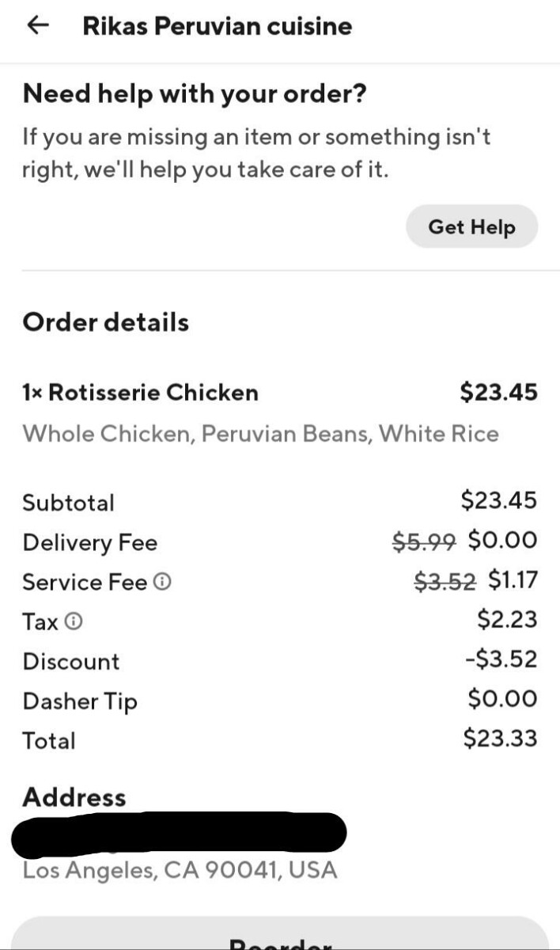
Task: Click the Rikas Peruvian cuisine title
Action: (217, 26)
